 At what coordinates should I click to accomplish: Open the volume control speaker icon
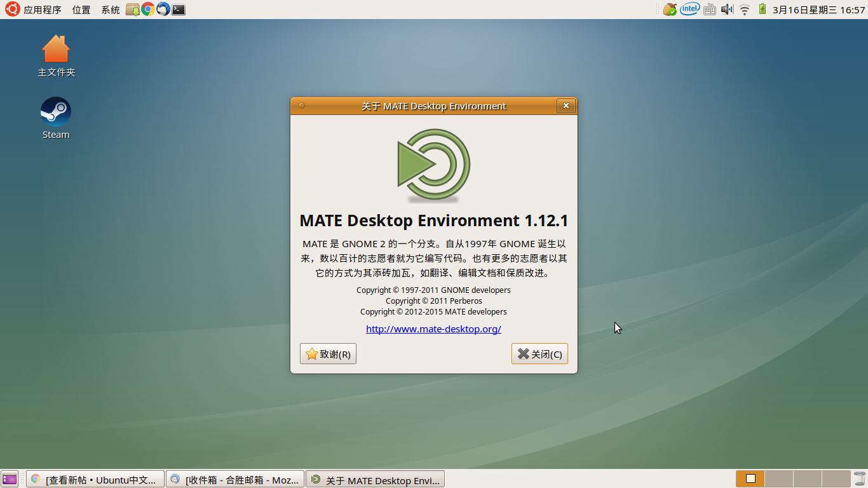[x=727, y=10]
